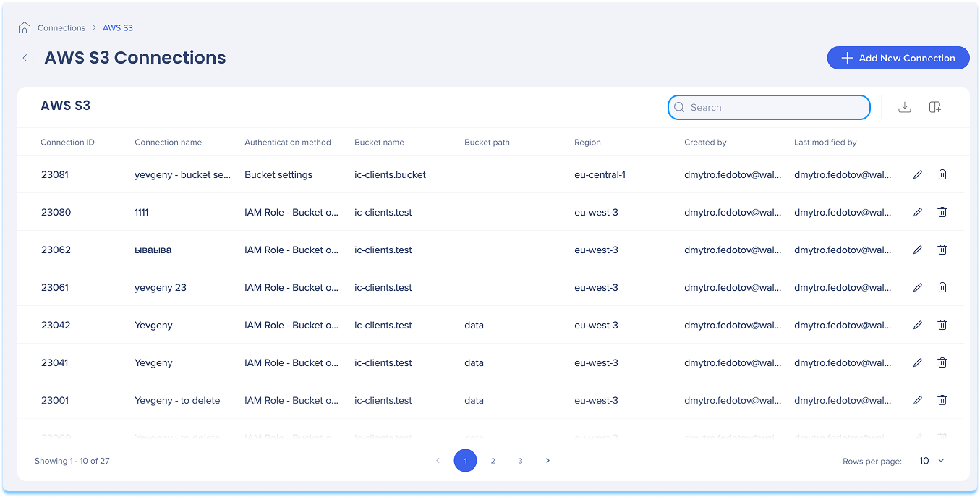Viewport: 980px width, 497px height.
Task: Delete connection 23081
Action: click(x=942, y=174)
